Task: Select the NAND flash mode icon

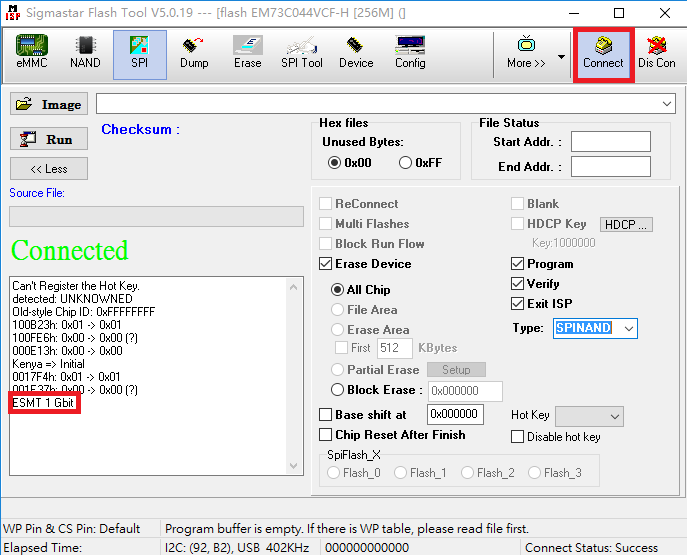Action: point(85,53)
